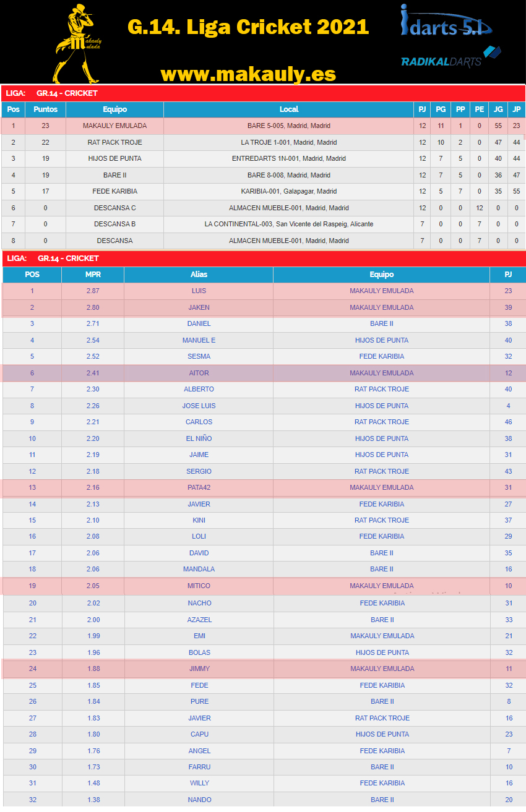Image resolution: width=526 pixels, height=812 pixels.
Task: Select the ENTREDARTS 1N-001 venue cell
Action: point(289,158)
